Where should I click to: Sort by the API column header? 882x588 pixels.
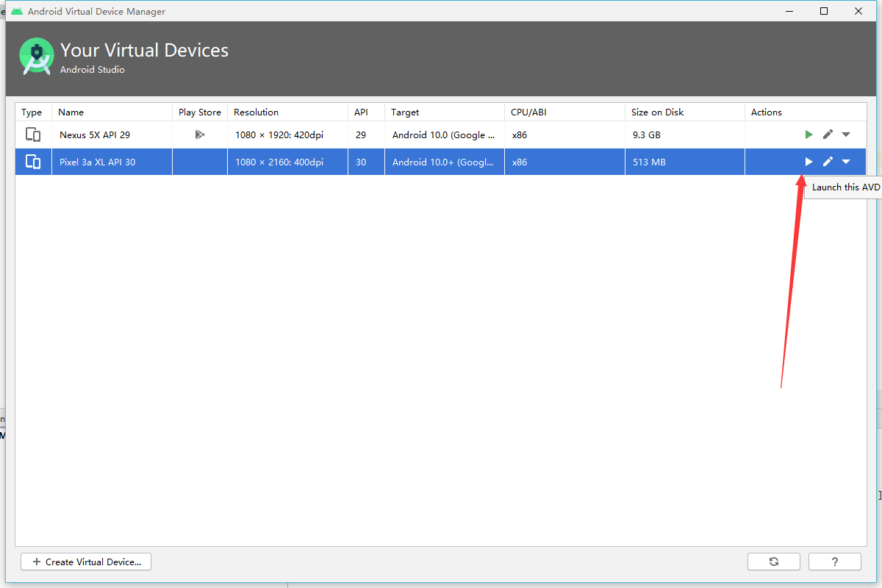pyautogui.click(x=366, y=112)
